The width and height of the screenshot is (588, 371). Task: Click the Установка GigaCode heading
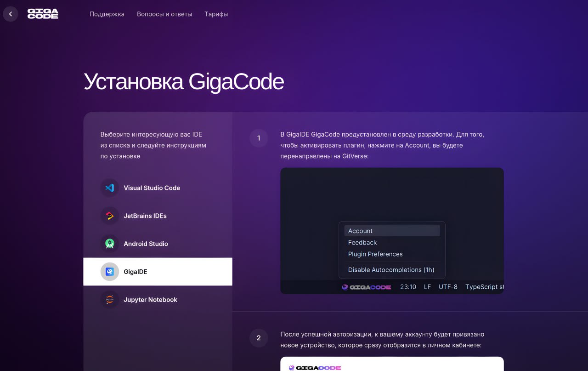coord(184,82)
